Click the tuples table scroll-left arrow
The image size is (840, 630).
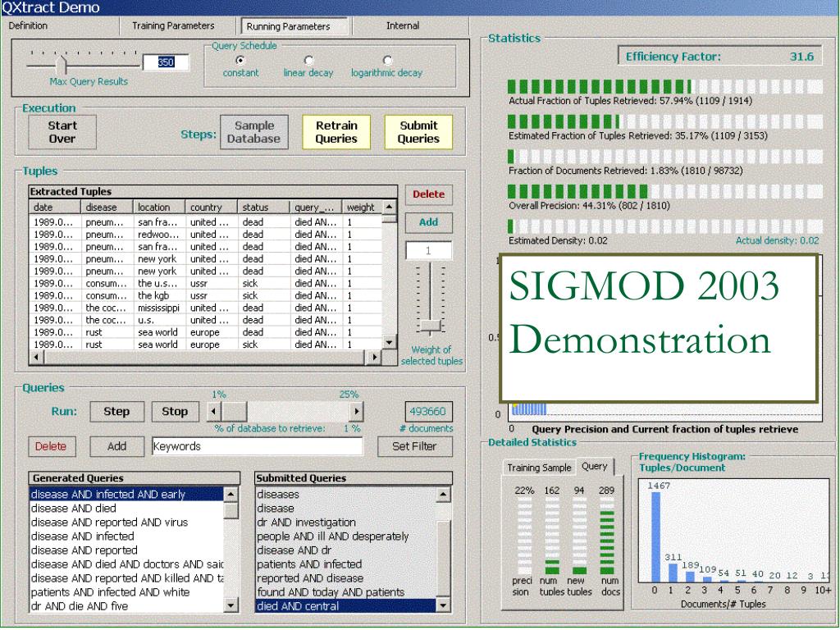[36, 357]
